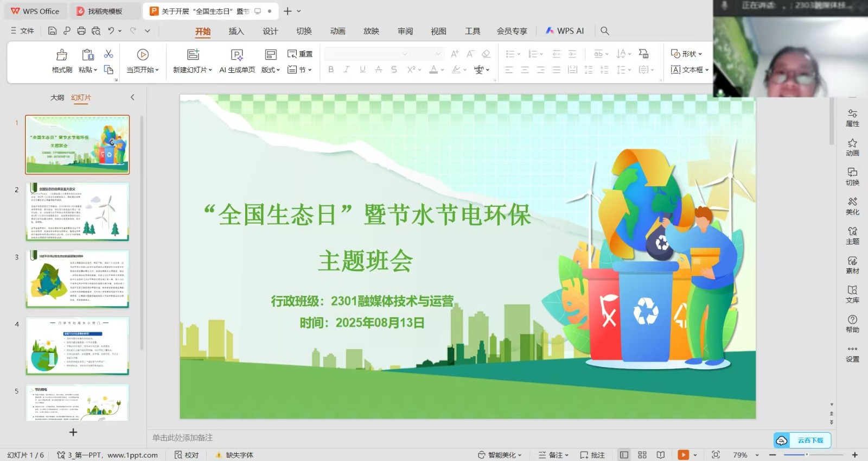Start slideshow from current slide

(x=143, y=55)
